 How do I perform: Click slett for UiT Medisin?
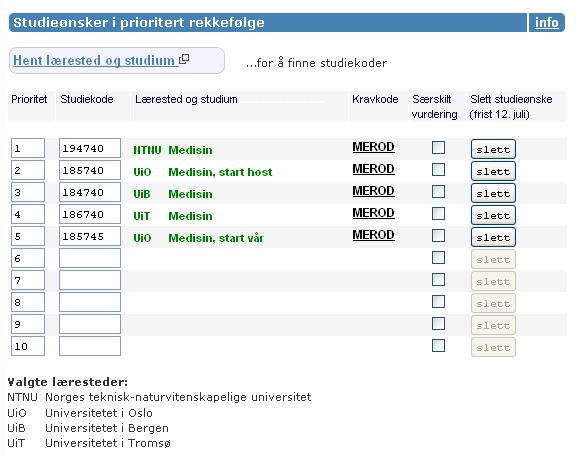[x=493, y=215]
